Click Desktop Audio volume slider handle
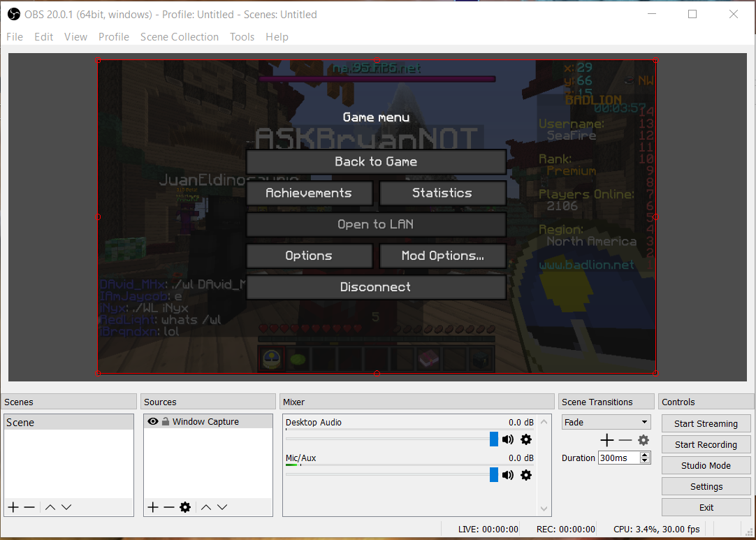 click(x=494, y=439)
